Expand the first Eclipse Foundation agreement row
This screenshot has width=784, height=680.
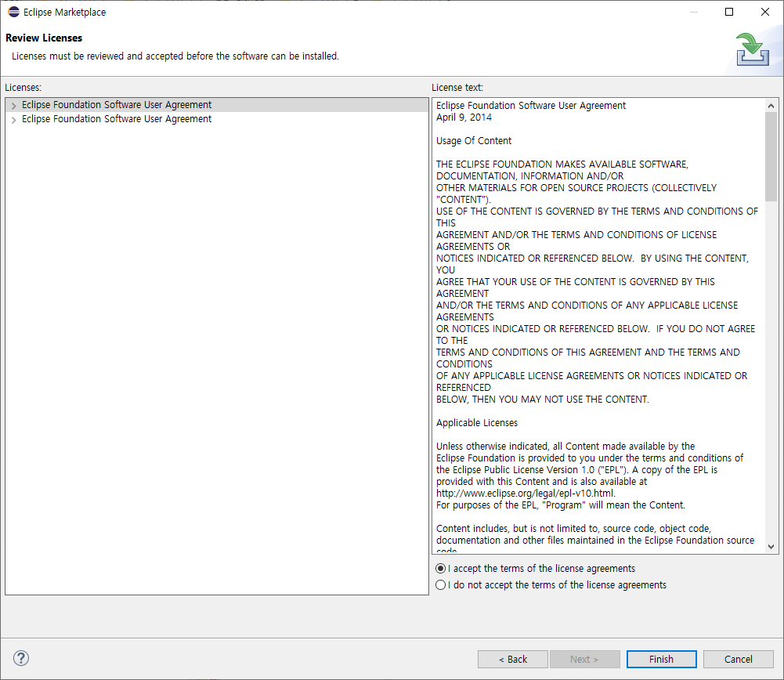(13, 106)
